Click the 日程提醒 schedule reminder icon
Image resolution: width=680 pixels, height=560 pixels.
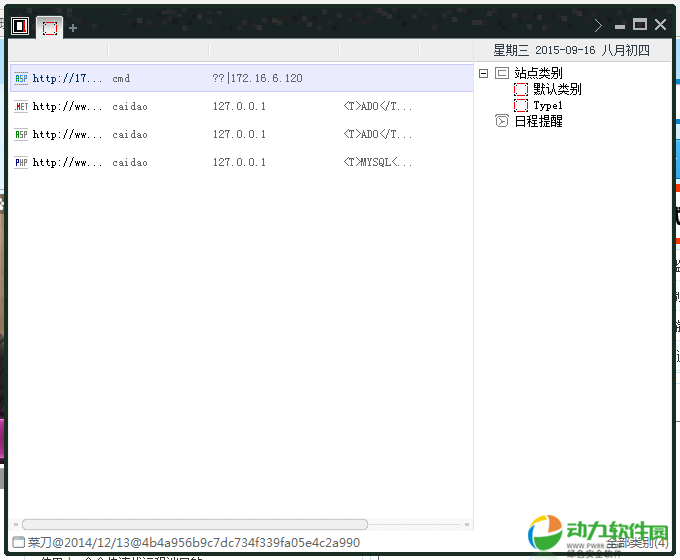pos(502,121)
